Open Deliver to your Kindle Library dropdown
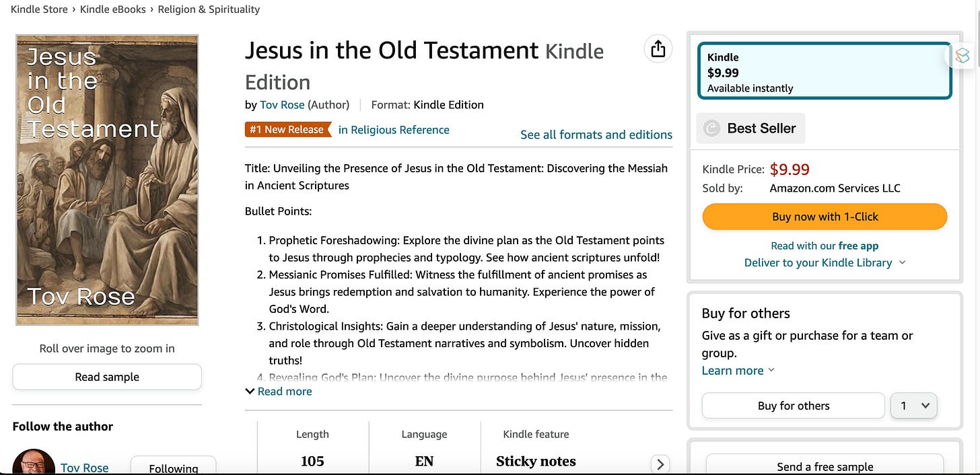The image size is (980, 475). coord(825,263)
